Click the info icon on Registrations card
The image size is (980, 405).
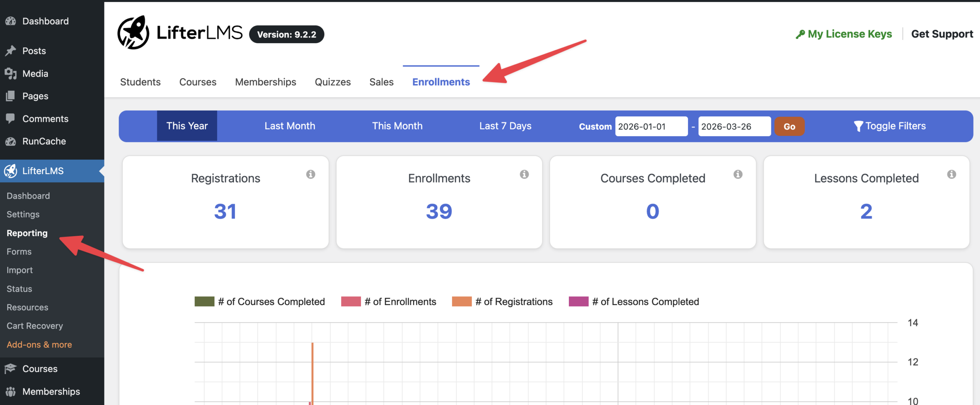click(x=310, y=174)
